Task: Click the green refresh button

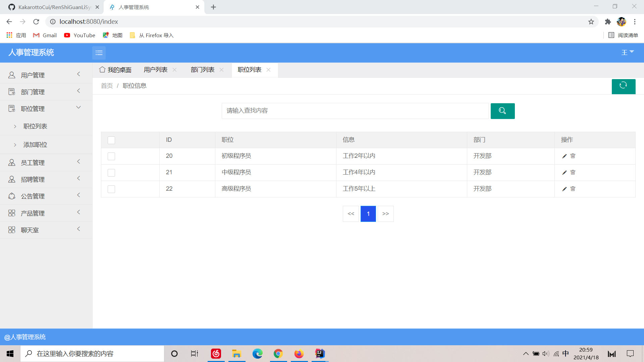Action: click(x=623, y=86)
